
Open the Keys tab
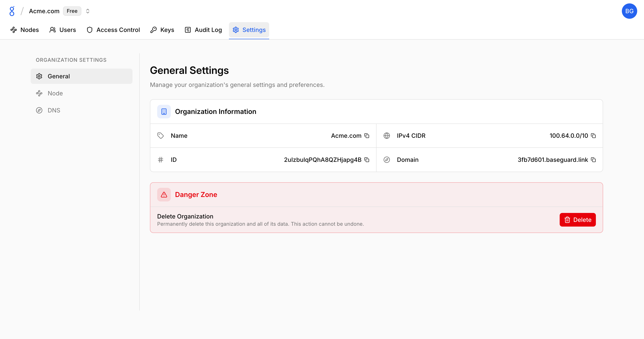pyautogui.click(x=162, y=30)
